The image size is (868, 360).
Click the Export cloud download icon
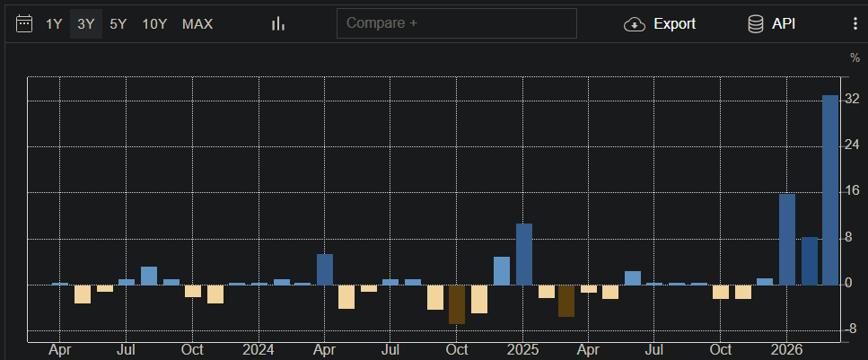tap(635, 24)
